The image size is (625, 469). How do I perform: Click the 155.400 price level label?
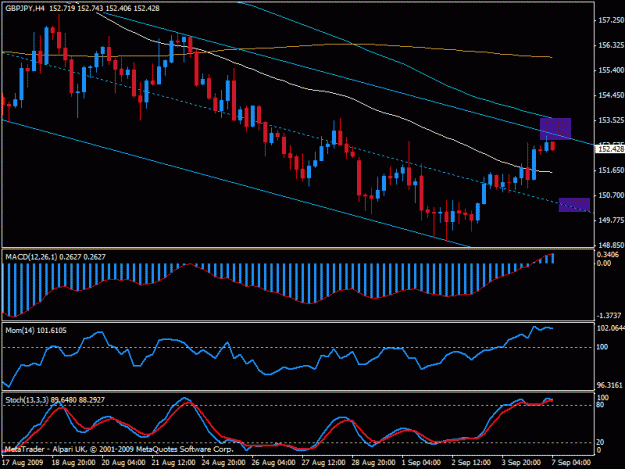pos(611,70)
